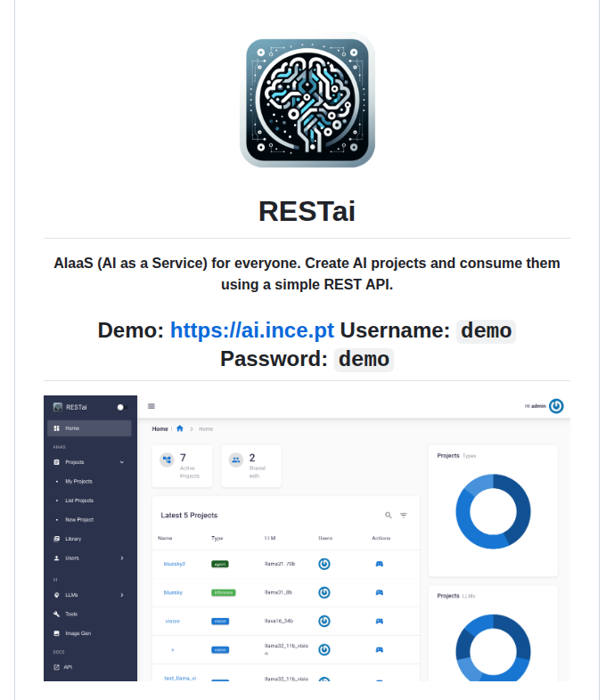Open the filter icon in Latest 5 Projects
This screenshot has width=614, height=700.
(404, 515)
